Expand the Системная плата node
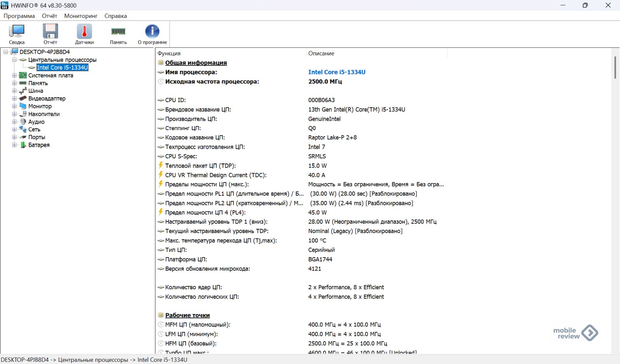The height and width of the screenshot is (364, 620). [x=14, y=76]
